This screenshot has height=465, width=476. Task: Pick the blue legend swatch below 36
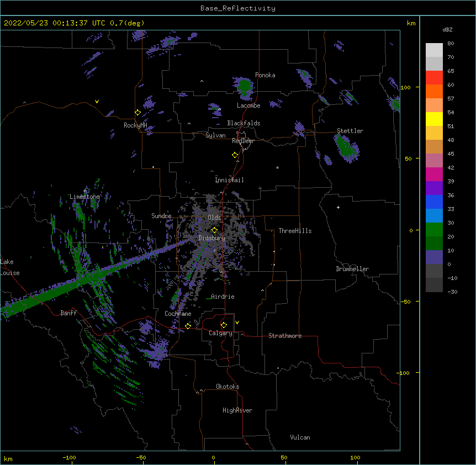434,202
